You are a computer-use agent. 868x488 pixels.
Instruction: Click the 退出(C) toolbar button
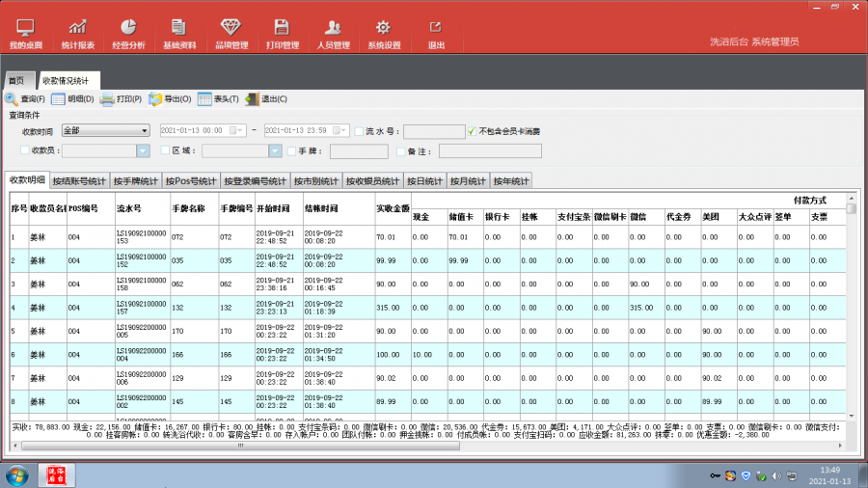click(x=266, y=98)
